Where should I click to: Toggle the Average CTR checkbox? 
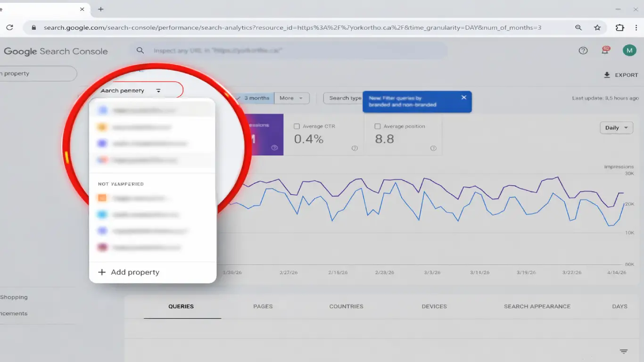coord(297,126)
